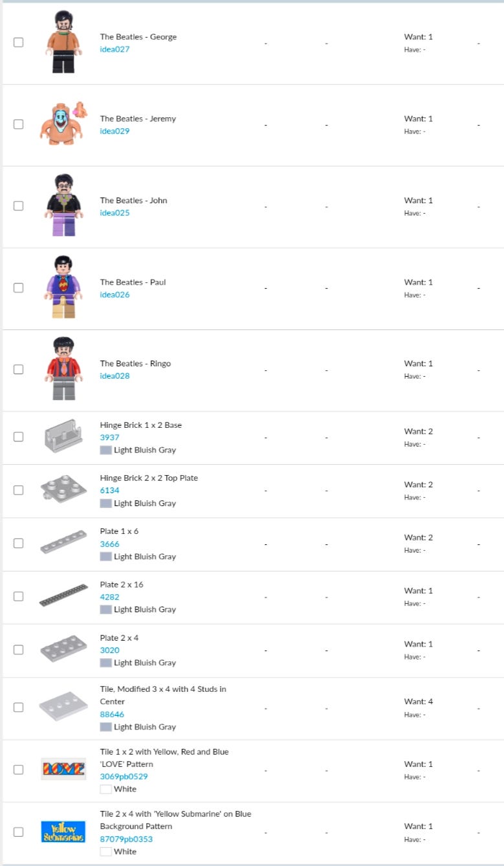
Task: Click the White color swatch for Yellow Submarine tile
Action: (105, 852)
